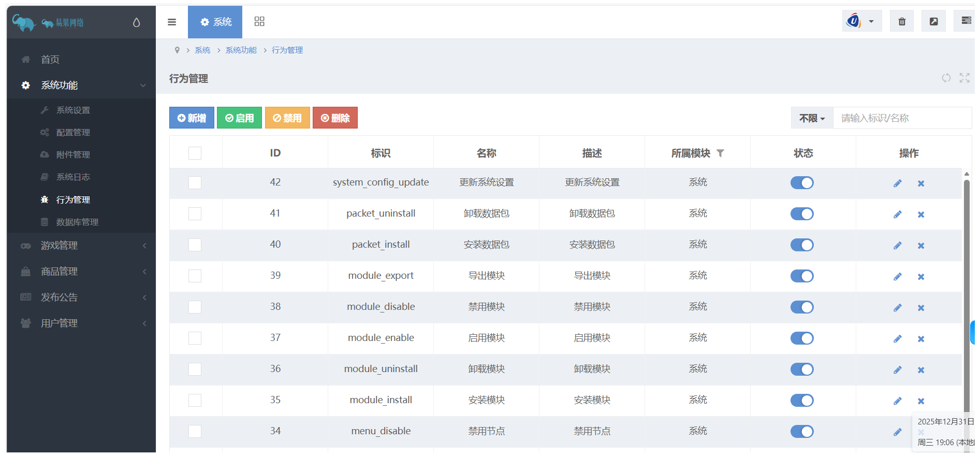Disable status switch for packet_install
Screen dimensions: 980x455
pyautogui.click(x=801, y=245)
